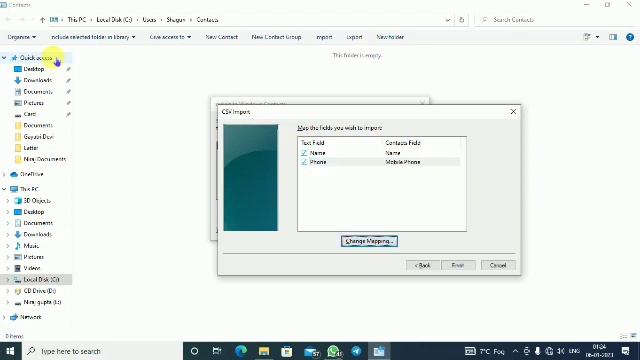Launch Microsoft Edge from taskbar

point(241,351)
